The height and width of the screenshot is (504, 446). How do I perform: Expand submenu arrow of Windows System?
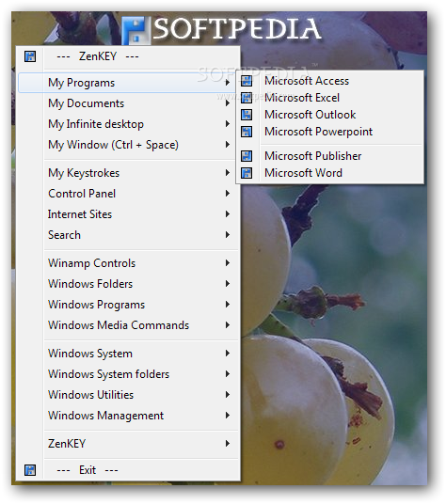point(228,354)
